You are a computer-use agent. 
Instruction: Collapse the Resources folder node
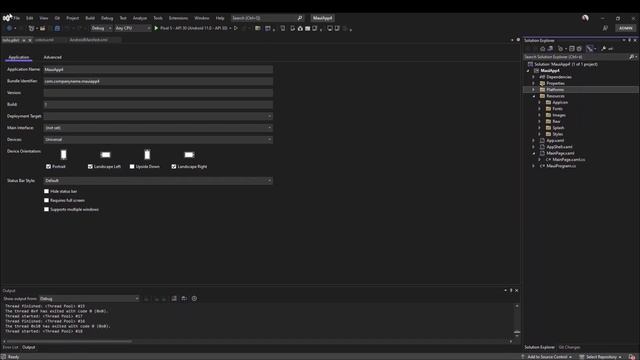[x=534, y=96]
